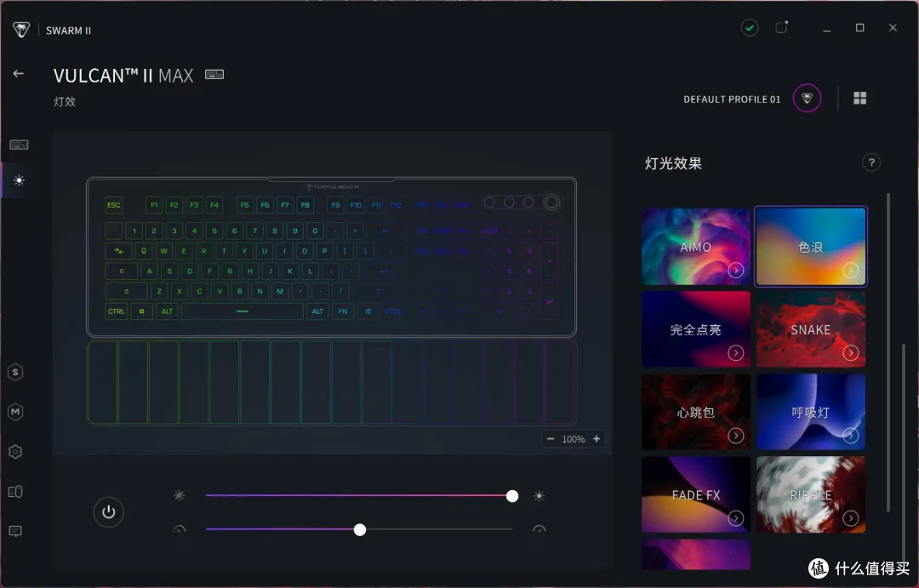Click the DEFAULT PROFILE 01 label
919x588 pixels.
pyautogui.click(x=732, y=99)
